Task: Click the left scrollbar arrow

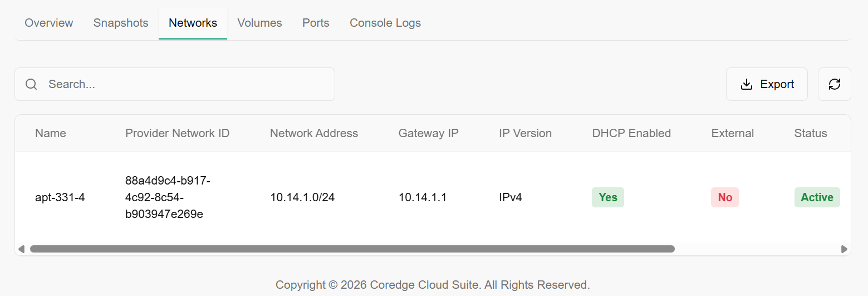Action: 21,249
